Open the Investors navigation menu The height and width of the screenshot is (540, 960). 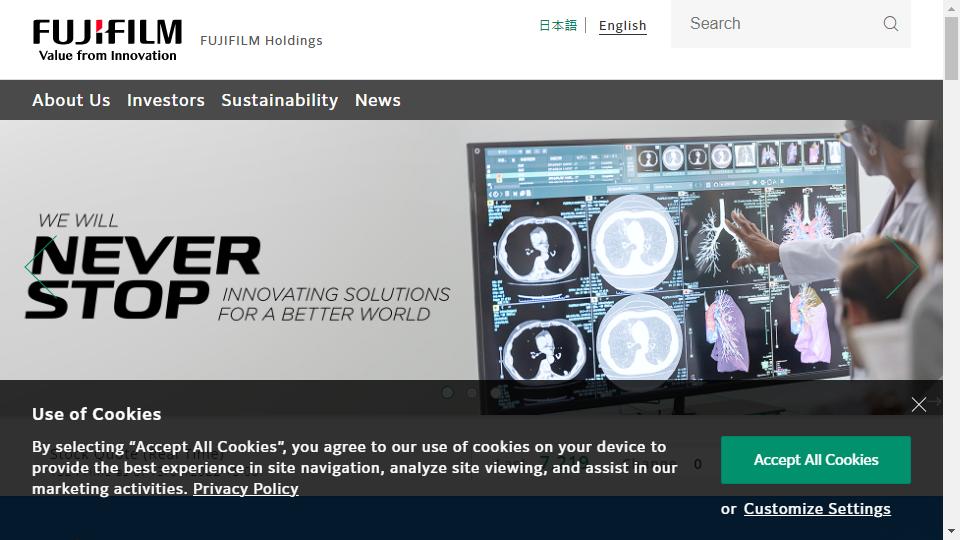166,100
